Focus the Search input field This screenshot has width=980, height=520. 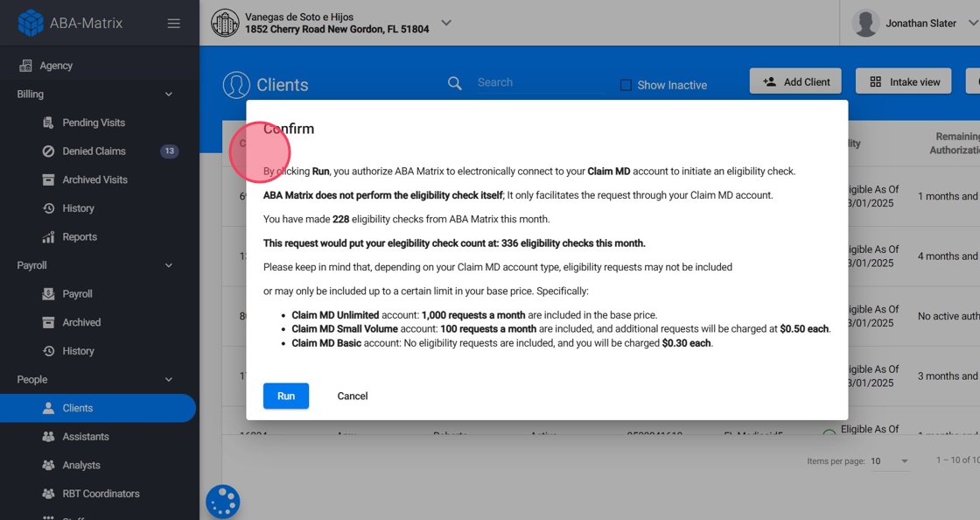tap(542, 82)
